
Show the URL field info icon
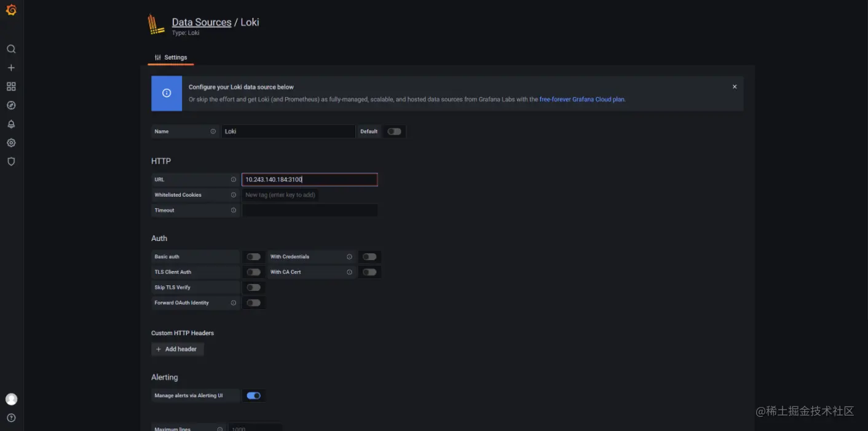coord(234,180)
